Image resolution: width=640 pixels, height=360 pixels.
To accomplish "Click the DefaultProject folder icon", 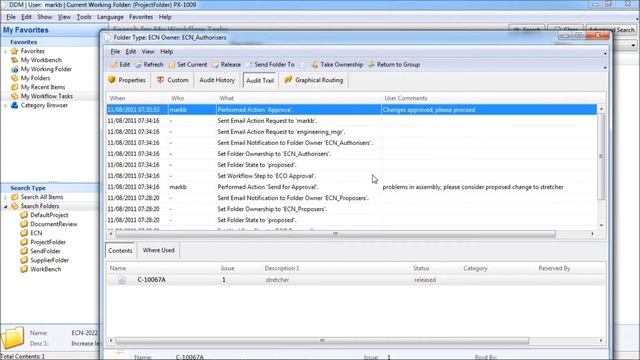I will [24, 215].
